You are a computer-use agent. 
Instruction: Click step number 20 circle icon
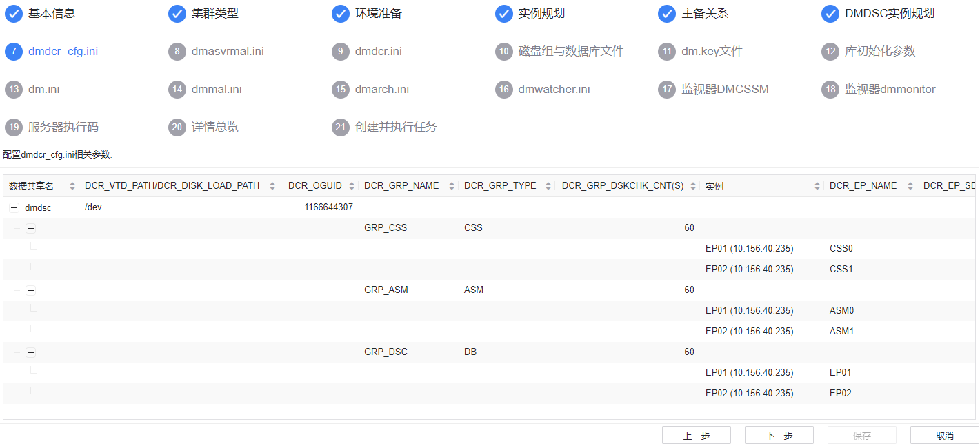(177, 128)
